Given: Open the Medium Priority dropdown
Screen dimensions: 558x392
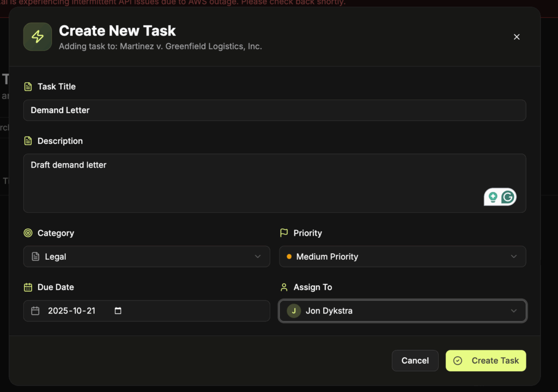Looking at the screenshot, I should [x=402, y=256].
